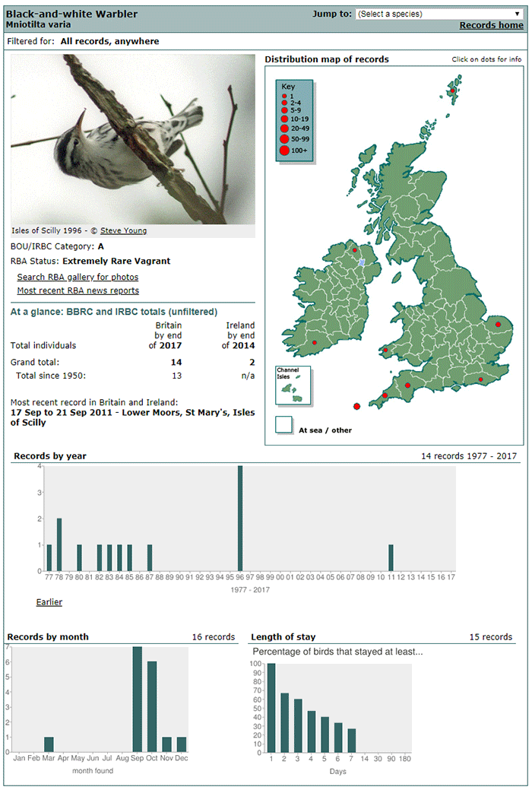Click the 1996 bar in Records by year
This screenshot has height=790, width=532.
click(240, 519)
